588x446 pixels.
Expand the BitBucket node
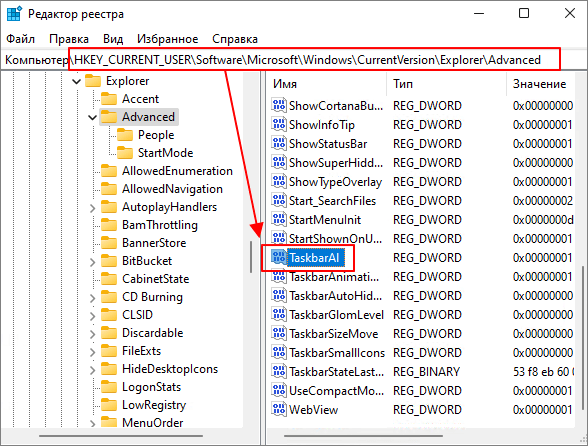pos(93,262)
